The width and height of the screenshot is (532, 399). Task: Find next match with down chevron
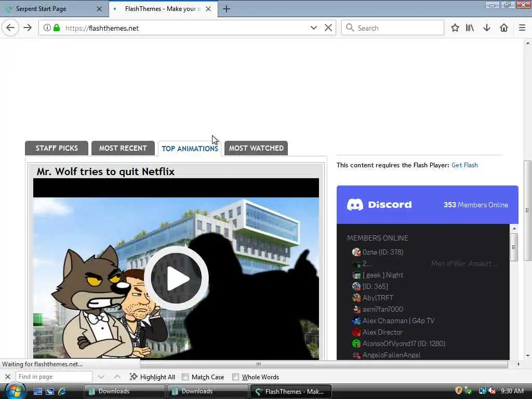[x=101, y=377]
